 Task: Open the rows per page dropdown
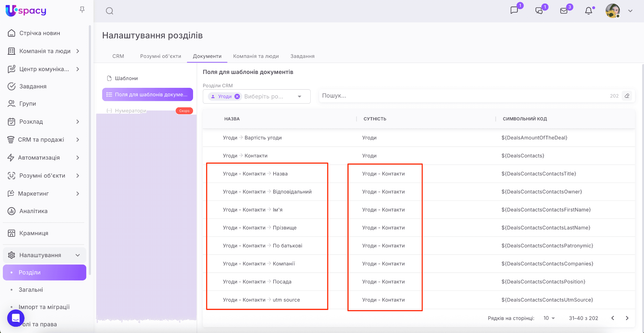click(549, 318)
